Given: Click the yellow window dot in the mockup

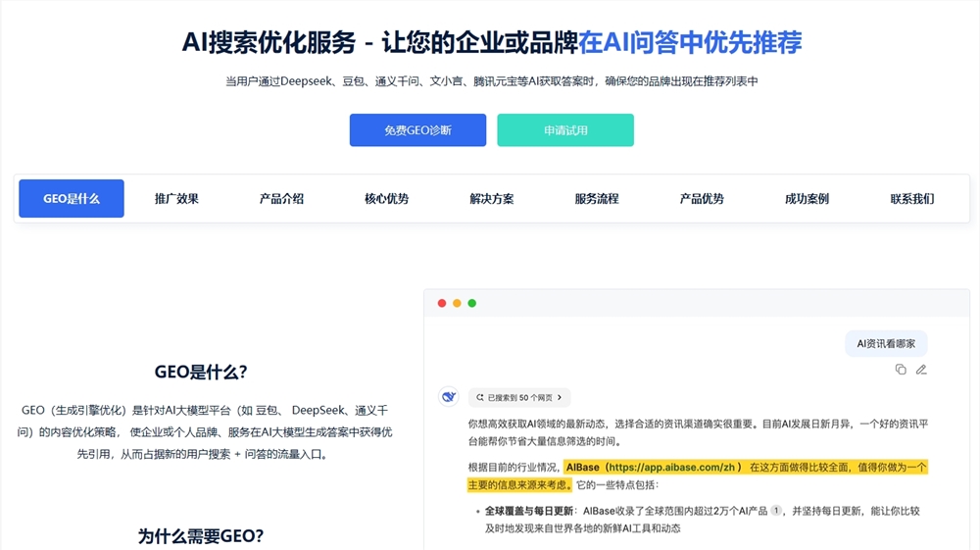Looking at the screenshot, I should 457,303.
